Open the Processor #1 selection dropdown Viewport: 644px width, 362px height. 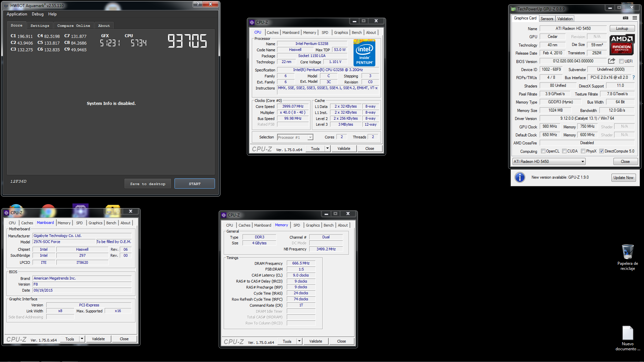pos(295,137)
